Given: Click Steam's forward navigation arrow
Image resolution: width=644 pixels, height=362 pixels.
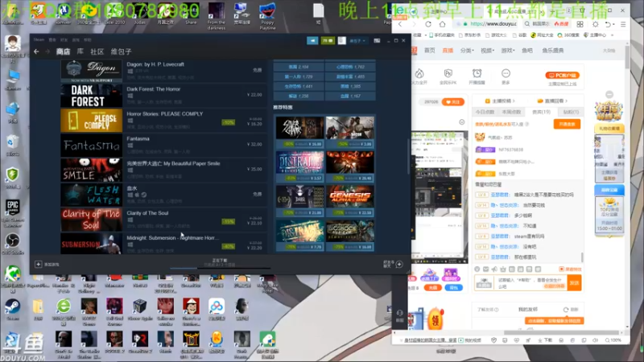Looking at the screenshot, I should coord(47,51).
